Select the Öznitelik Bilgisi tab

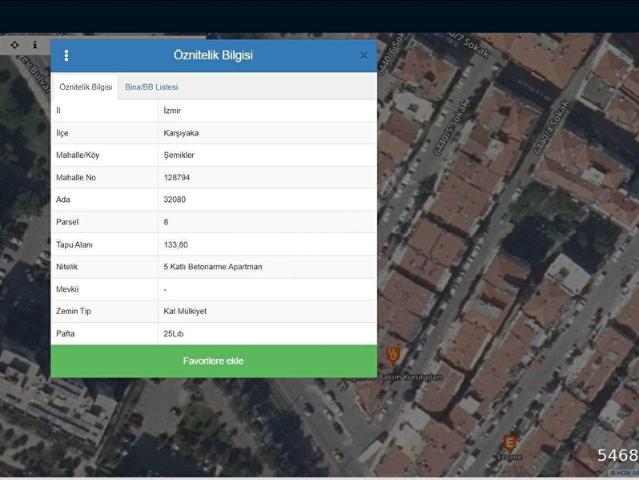pyautogui.click(x=85, y=87)
